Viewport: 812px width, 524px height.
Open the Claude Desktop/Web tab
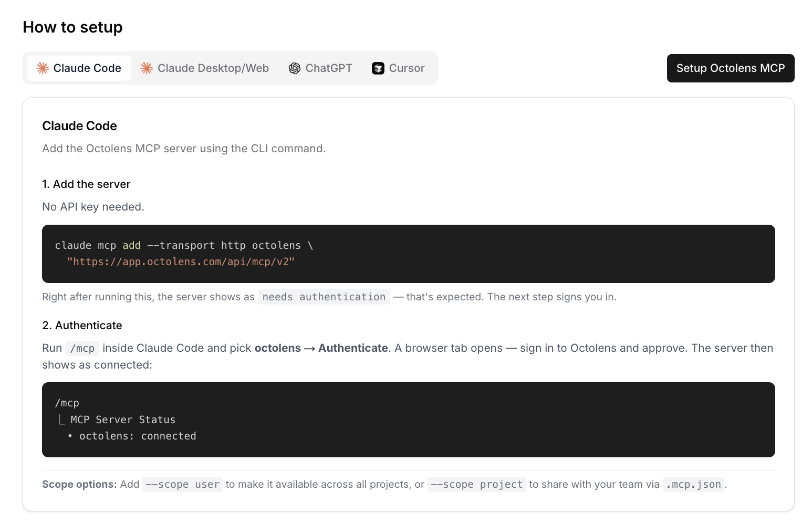pos(205,68)
